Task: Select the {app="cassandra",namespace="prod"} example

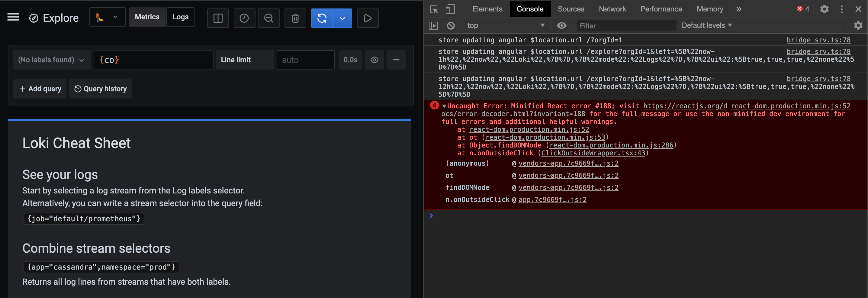Action: tap(101, 267)
